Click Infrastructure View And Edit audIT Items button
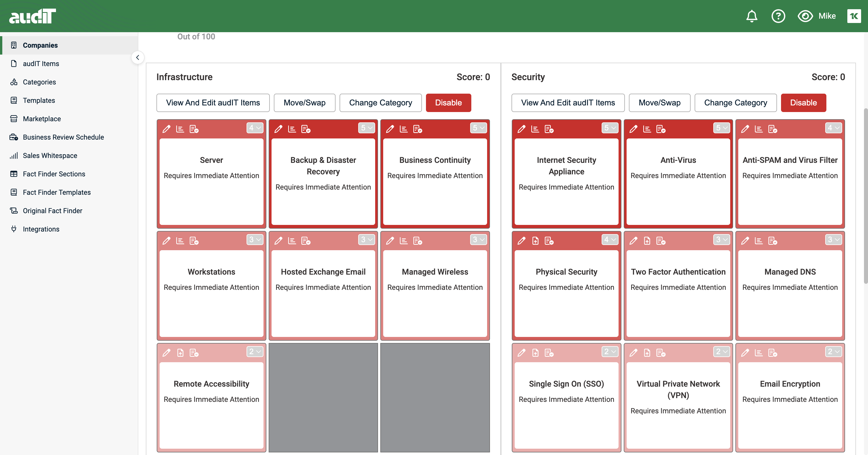Screen dimensions: 868x455 tap(213, 103)
